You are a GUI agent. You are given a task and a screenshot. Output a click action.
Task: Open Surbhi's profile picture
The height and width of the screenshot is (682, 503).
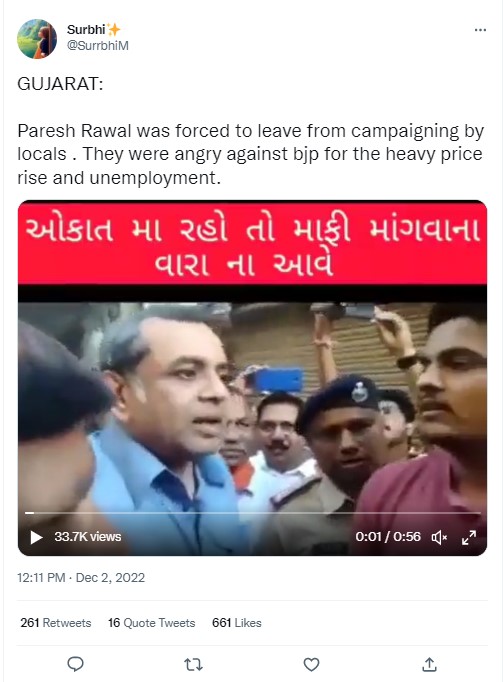pos(37,39)
